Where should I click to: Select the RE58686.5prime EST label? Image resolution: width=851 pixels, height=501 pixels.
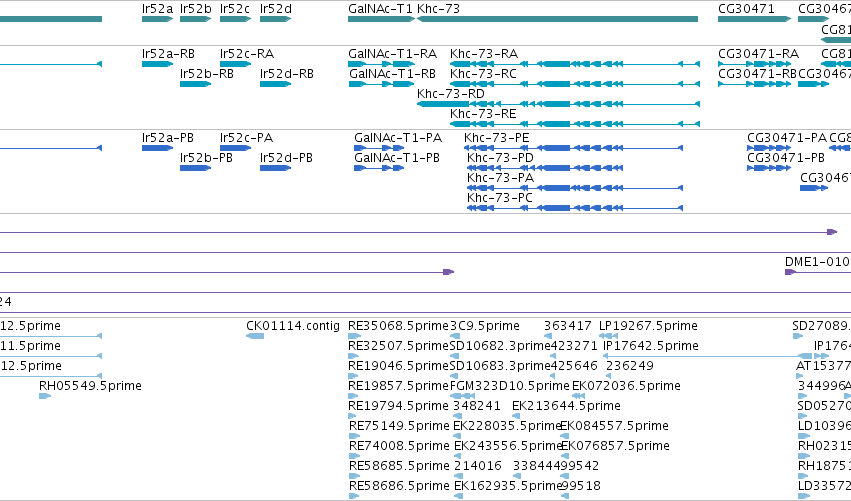tap(399, 486)
